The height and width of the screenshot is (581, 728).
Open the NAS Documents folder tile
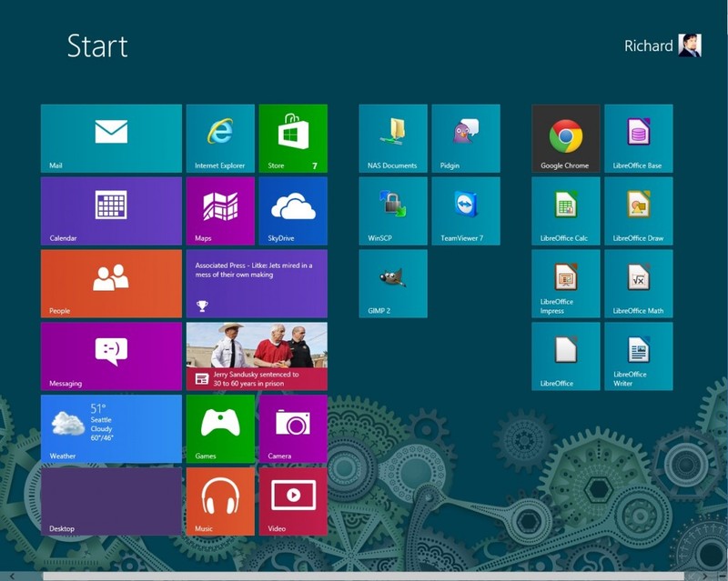point(392,137)
